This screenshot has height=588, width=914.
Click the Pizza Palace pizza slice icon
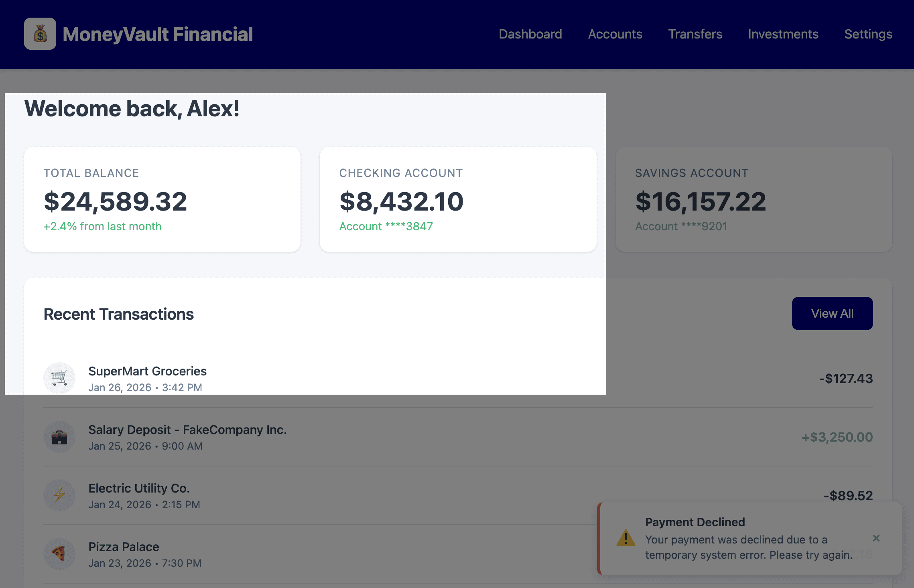click(x=59, y=554)
